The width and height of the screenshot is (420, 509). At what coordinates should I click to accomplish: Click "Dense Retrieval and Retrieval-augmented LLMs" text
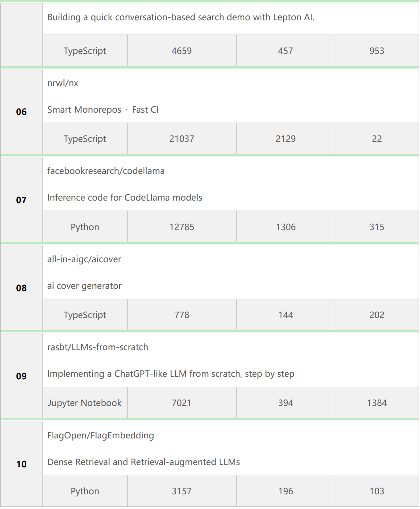pos(144,462)
